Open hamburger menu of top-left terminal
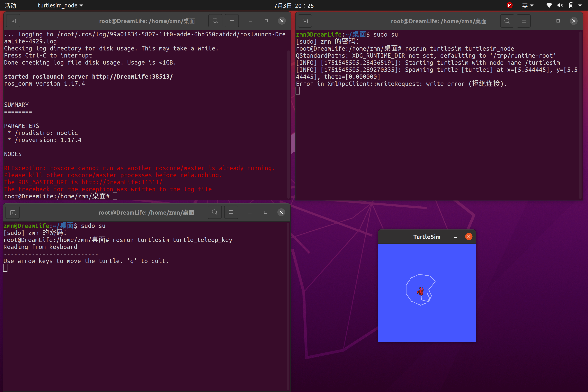588x392 pixels. pos(231,21)
